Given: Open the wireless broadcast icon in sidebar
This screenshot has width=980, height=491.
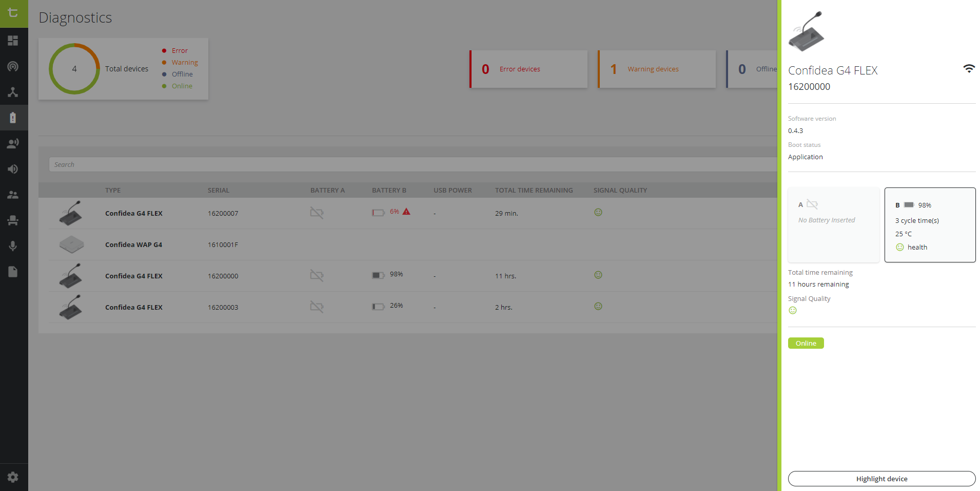Looking at the screenshot, I should (x=13, y=66).
